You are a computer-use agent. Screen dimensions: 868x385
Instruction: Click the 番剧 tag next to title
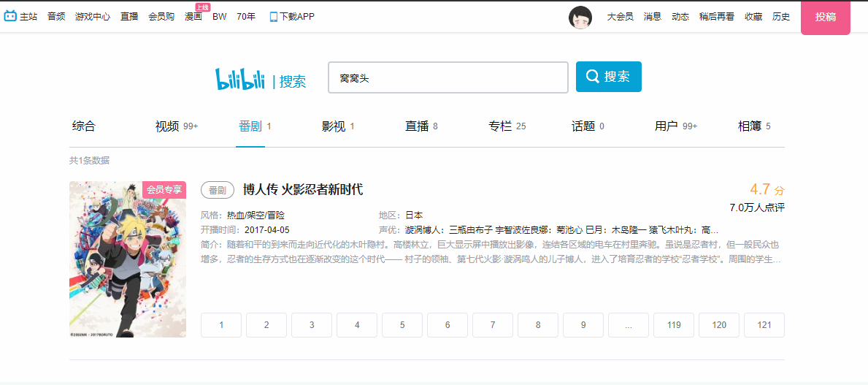pyautogui.click(x=218, y=190)
